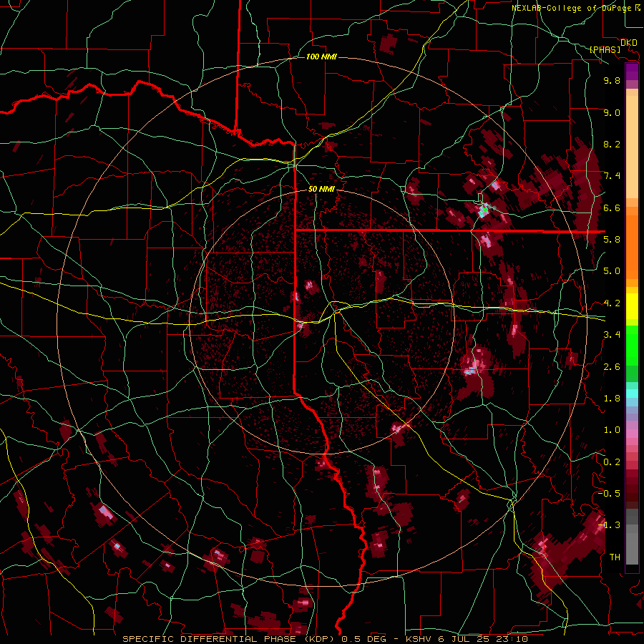
Task: Click the 50 NMI range ring label
Action: pos(321,190)
